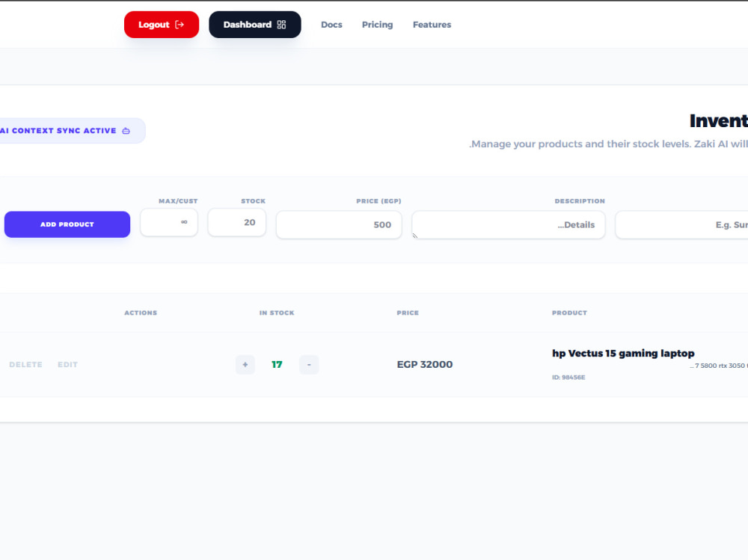Click the price EGP 32000
The height and width of the screenshot is (560, 748).
click(425, 364)
